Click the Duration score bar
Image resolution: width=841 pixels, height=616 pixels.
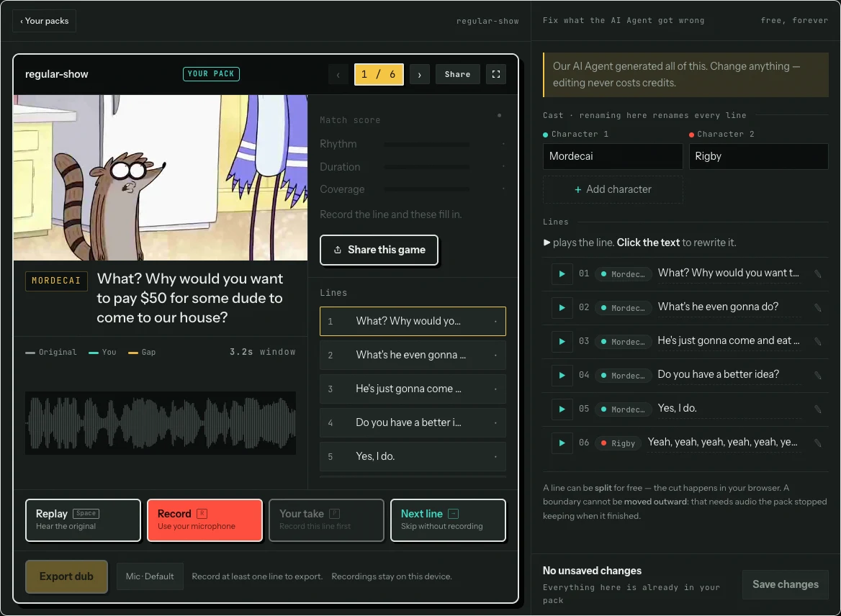(x=427, y=167)
